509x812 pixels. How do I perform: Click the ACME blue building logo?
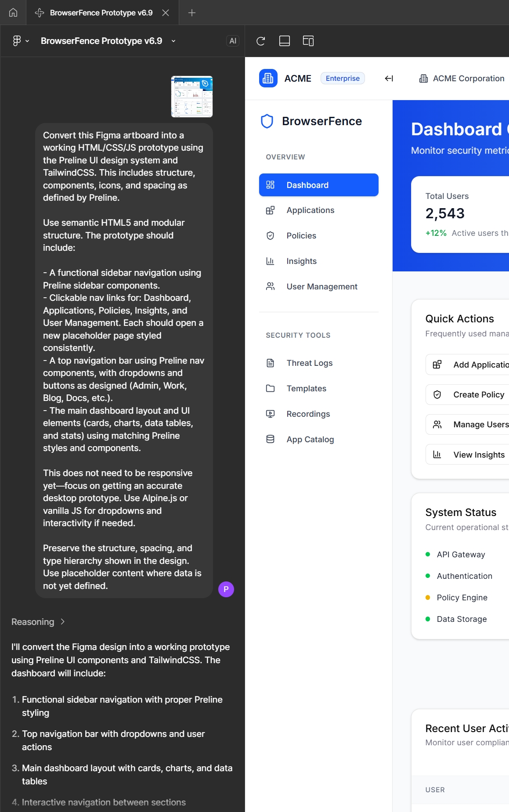tap(268, 79)
